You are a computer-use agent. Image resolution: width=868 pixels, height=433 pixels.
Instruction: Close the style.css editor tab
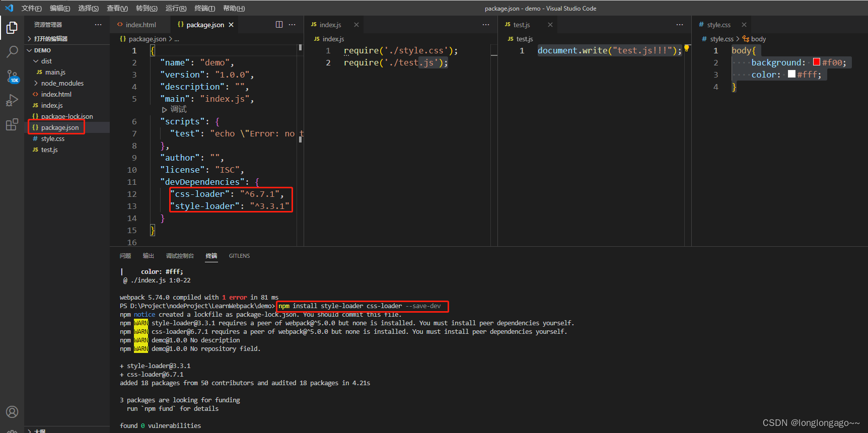(x=744, y=25)
